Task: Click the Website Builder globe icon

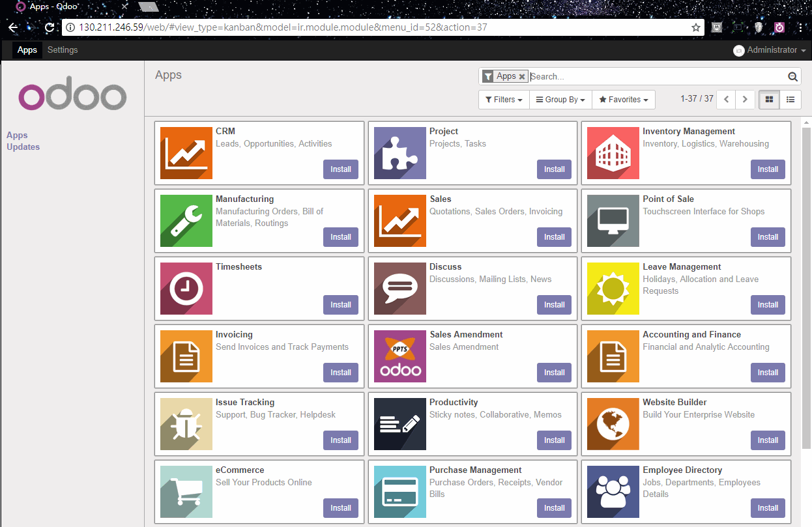Action: [613, 424]
